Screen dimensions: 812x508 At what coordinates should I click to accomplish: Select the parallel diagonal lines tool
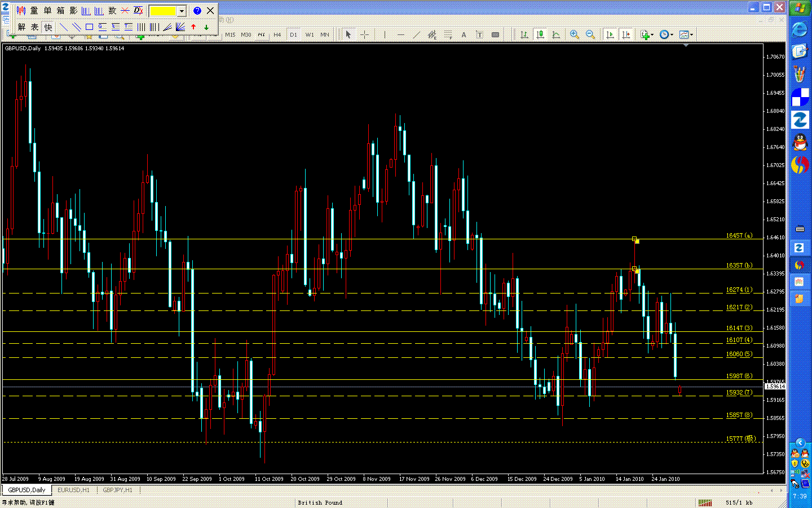tap(76, 27)
